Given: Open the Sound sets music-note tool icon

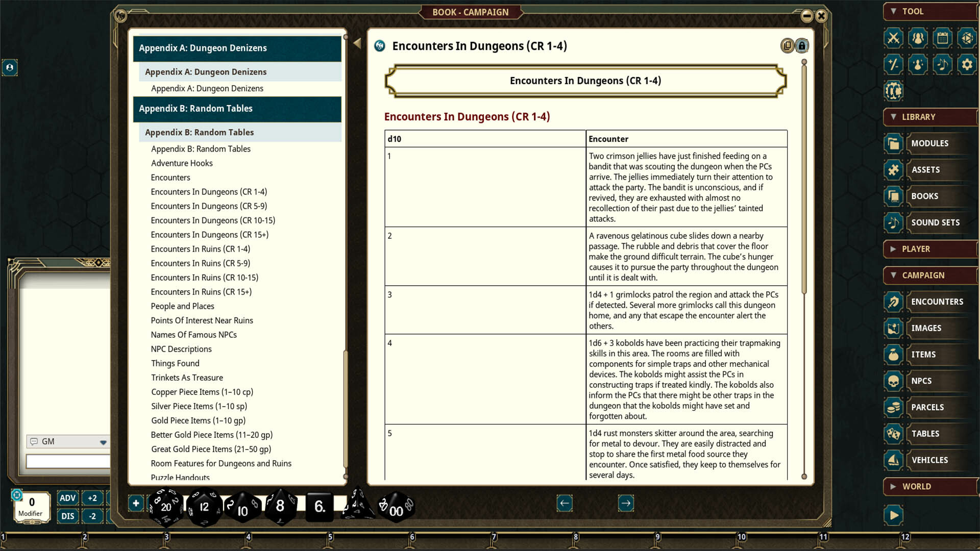Looking at the screenshot, I should point(942,65).
